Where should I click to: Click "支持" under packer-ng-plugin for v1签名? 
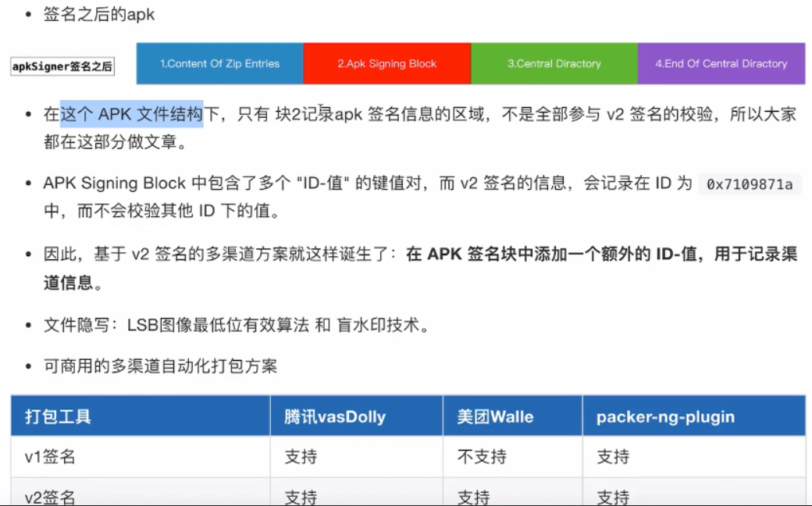613,457
